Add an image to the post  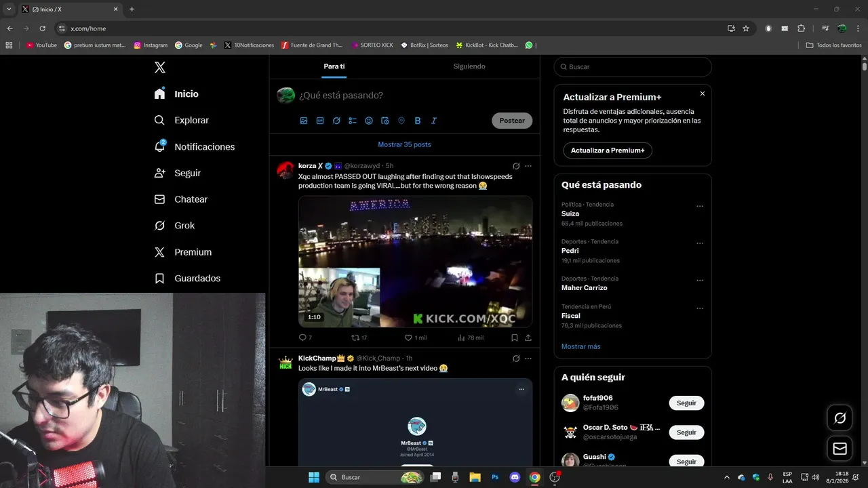coord(304,121)
